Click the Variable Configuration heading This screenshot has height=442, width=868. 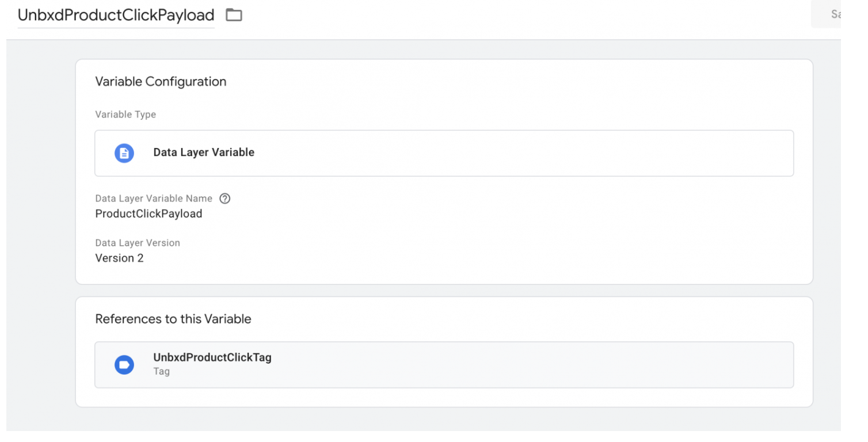click(x=161, y=82)
